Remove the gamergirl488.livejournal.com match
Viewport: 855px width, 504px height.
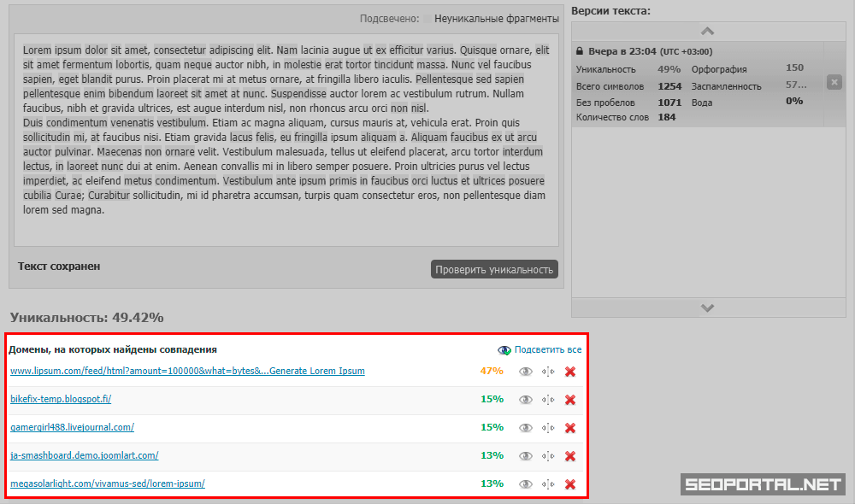pyautogui.click(x=570, y=428)
